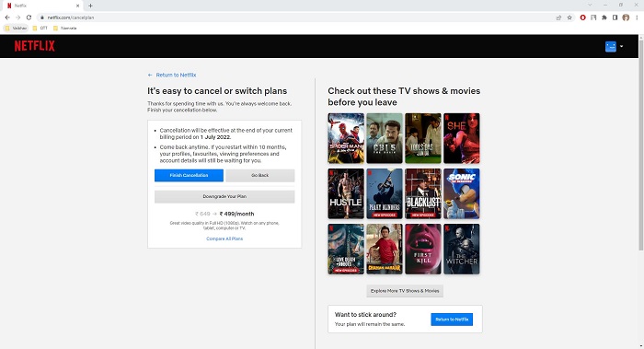Click the extension icon next to the red one
Image resolution: width=644 pixels, height=349 pixels.
(593, 17)
